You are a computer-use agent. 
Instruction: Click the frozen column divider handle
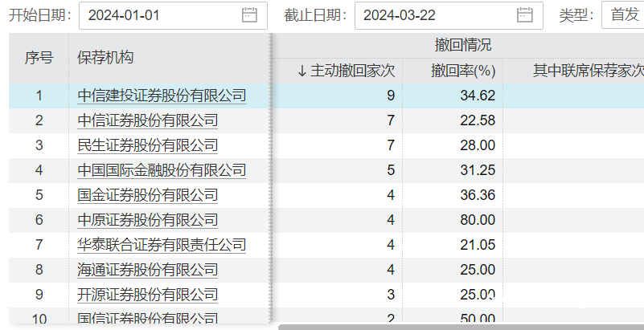click(x=271, y=178)
